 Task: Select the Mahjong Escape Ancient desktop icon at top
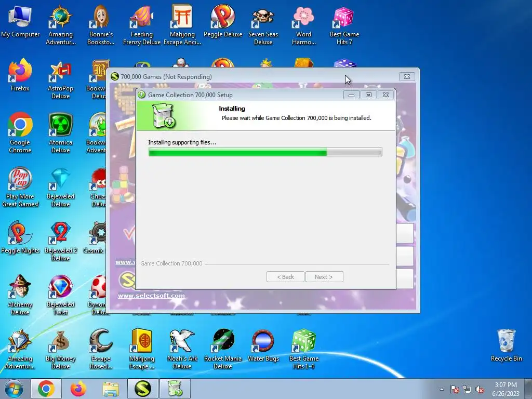point(182,25)
